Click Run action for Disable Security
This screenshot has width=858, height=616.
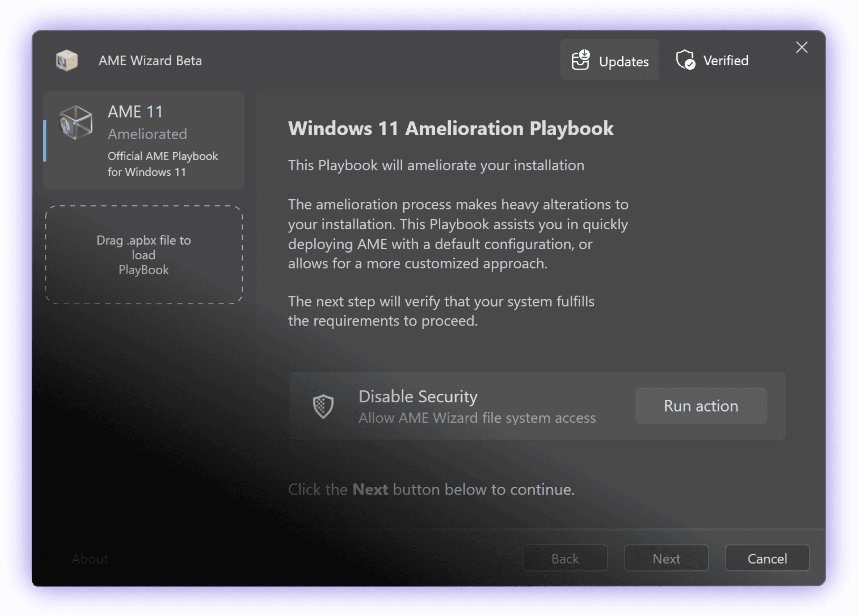(701, 406)
